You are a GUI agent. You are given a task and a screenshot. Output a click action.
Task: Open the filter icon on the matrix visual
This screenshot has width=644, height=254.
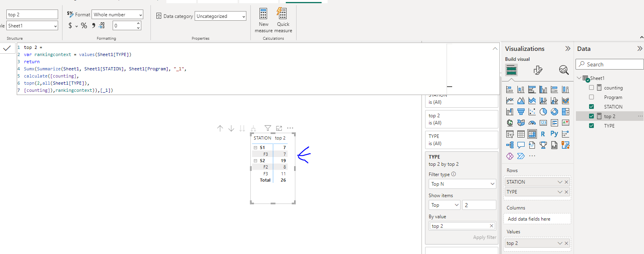[268, 128]
